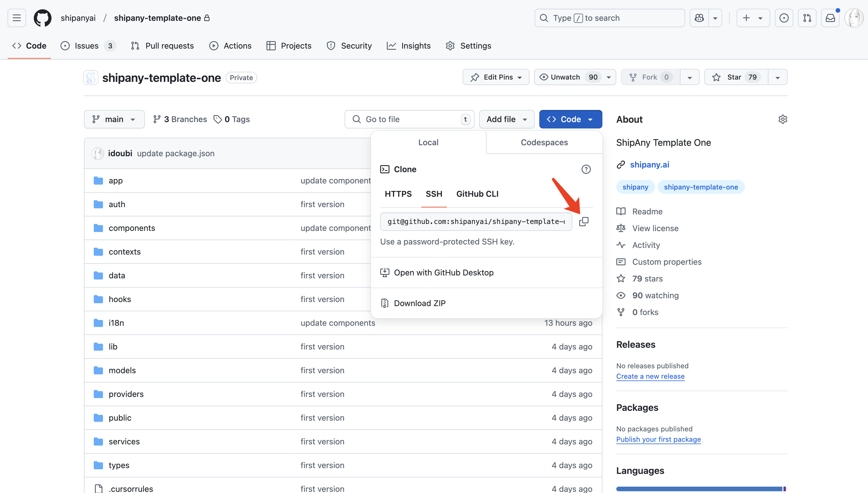This screenshot has height=493, width=868.
Task: Expand the Edit Pins dropdown
Action: pyautogui.click(x=496, y=77)
